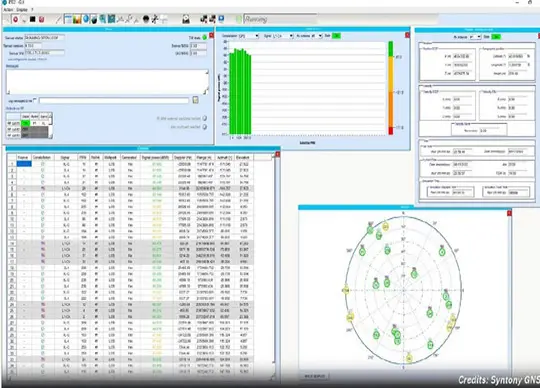The image size is (540, 388).
Task: Click the red record toolbar icon
Action: coord(15,19)
